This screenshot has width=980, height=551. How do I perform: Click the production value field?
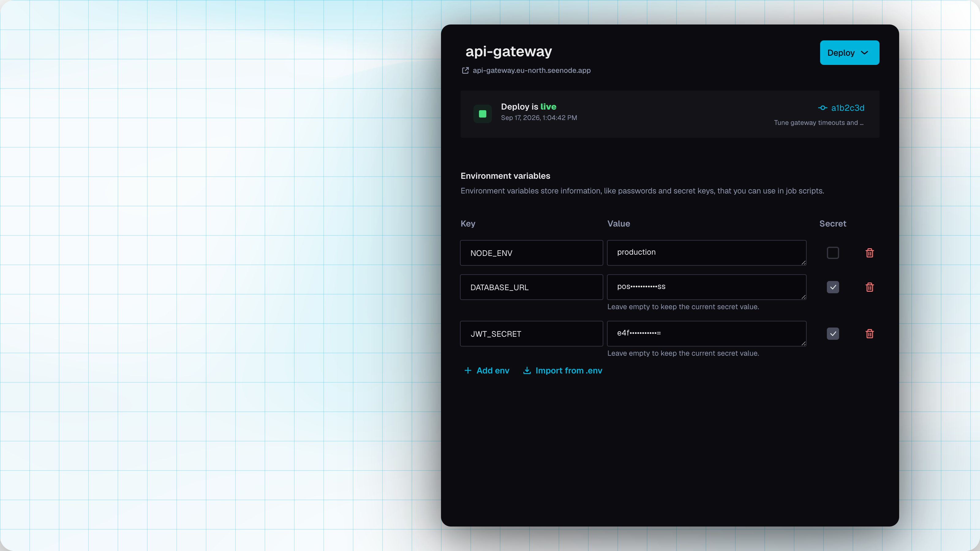707,253
